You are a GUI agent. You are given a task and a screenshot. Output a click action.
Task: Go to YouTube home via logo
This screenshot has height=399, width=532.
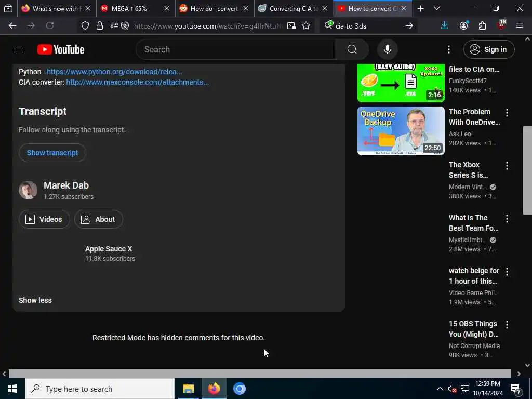tap(61, 49)
